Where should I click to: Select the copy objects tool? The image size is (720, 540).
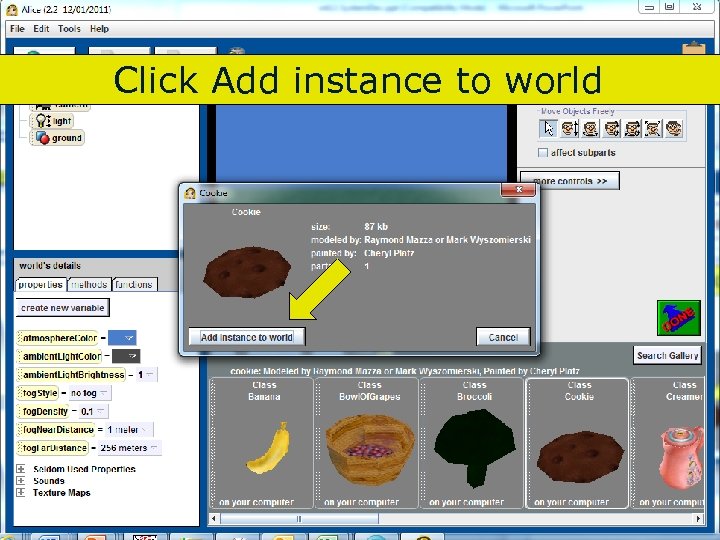(x=674, y=129)
